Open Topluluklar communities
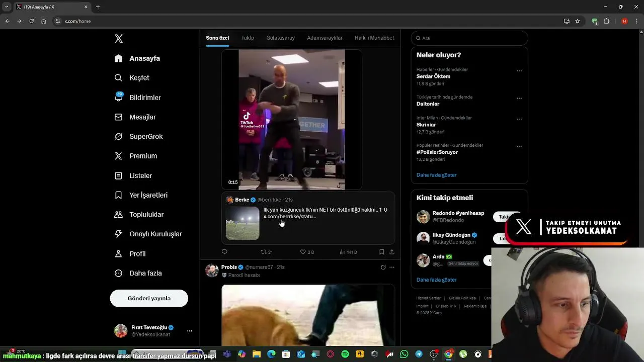 [x=139, y=215]
